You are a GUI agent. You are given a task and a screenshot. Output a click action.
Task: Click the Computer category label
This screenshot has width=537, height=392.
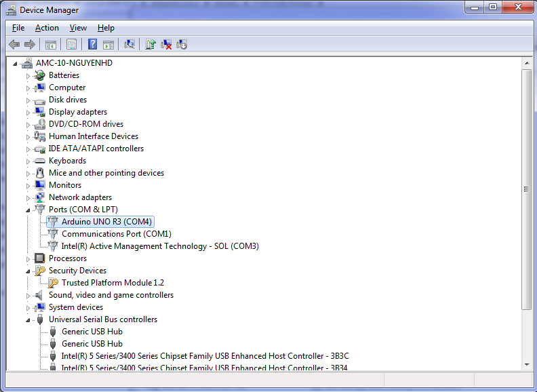pyautogui.click(x=67, y=87)
